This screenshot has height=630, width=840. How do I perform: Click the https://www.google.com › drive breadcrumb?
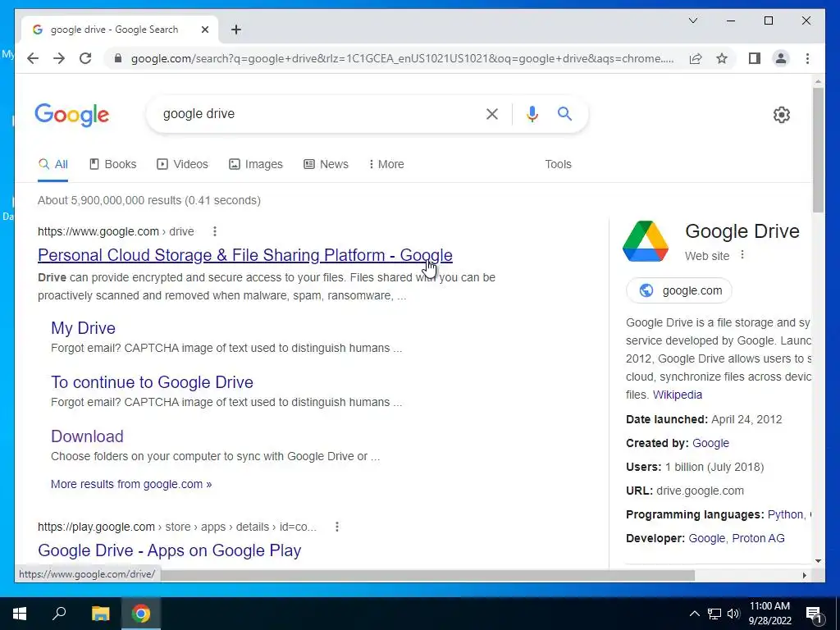click(x=116, y=231)
